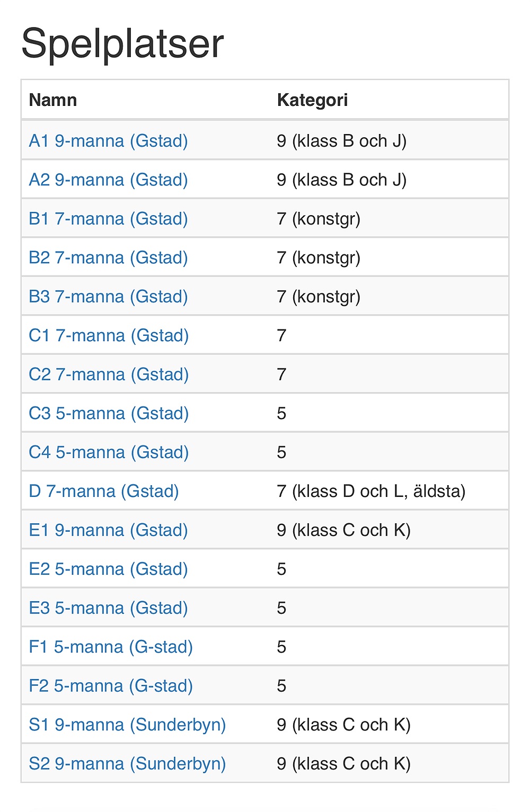Go to S1 9-manna (Sunderbyn)
The width and height of the screenshot is (530, 812).
tap(127, 725)
